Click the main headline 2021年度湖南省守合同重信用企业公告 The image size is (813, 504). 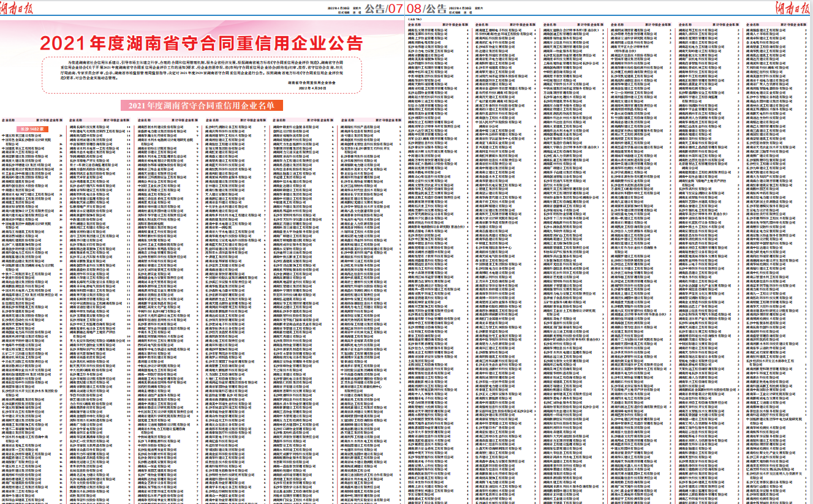pyautogui.click(x=202, y=43)
